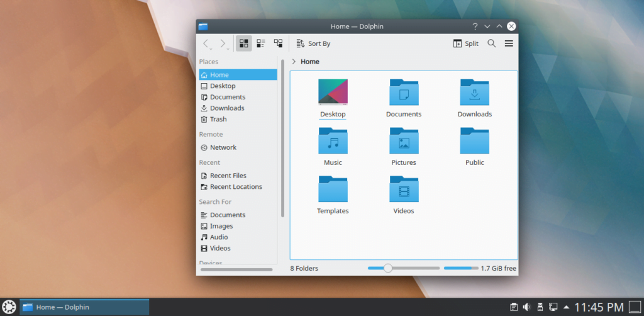
Task: Open Network under Remote
Action: [x=238, y=147]
